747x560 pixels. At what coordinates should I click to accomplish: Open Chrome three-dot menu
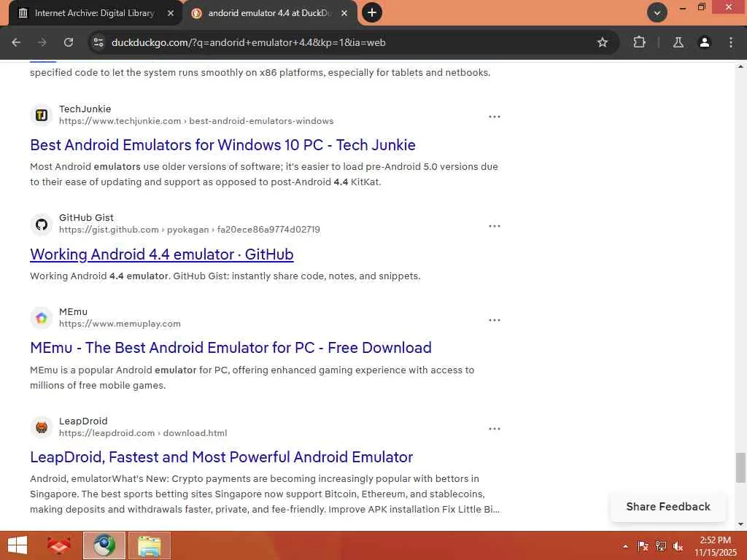pyautogui.click(x=731, y=42)
